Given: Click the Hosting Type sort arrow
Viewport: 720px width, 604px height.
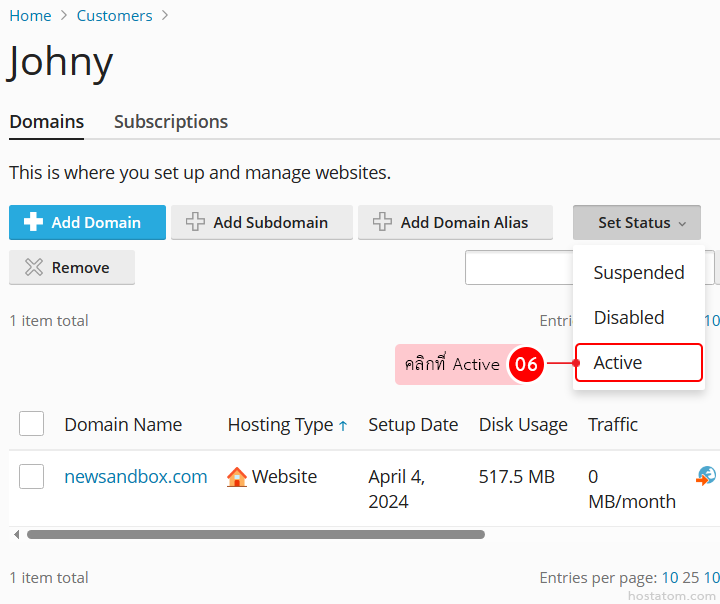Looking at the screenshot, I should [343, 426].
